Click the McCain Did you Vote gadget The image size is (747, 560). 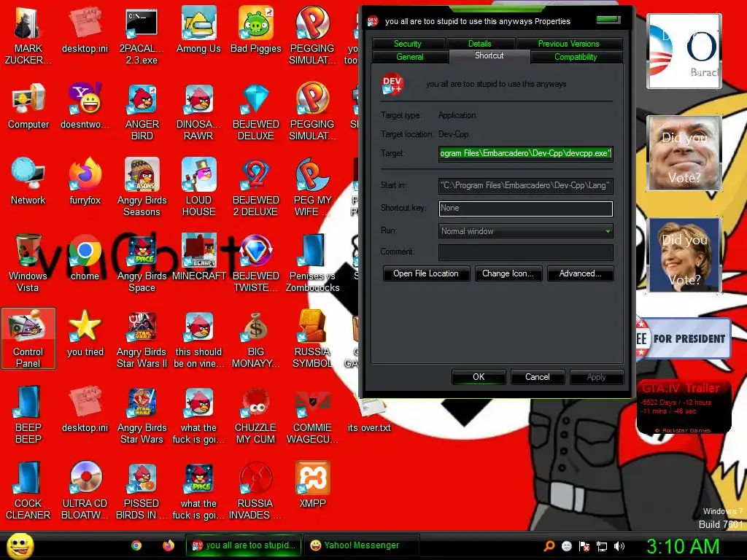tap(684, 153)
